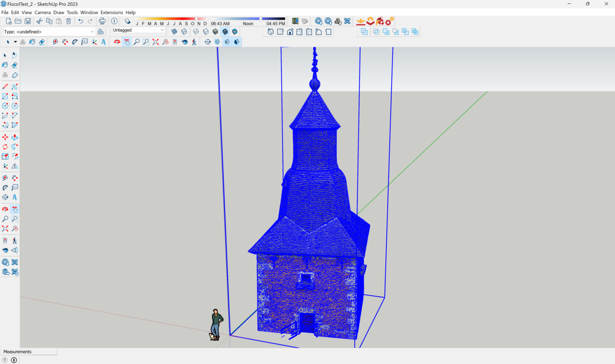Select the Scale tool
The width and height of the screenshot is (615, 364).
click(5, 157)
